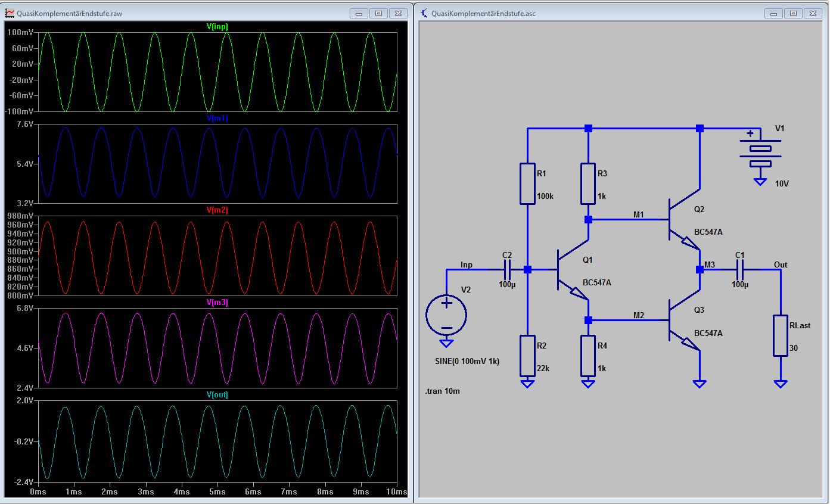Image resolution: width=830 pixels, height=504 pixels.
Task: Click the QuasiKomplementärEndstufe.asc window title
Action: pos(483,13)
